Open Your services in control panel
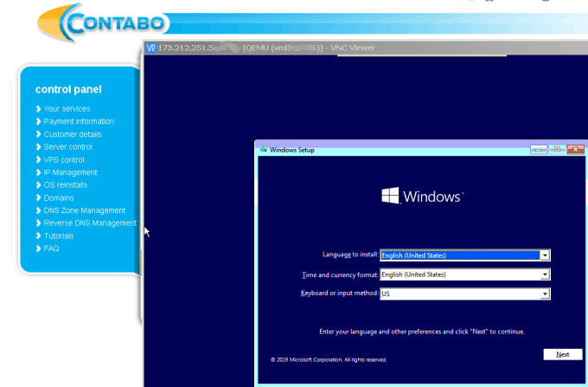 pyautogui.click(x=67, y=109)
